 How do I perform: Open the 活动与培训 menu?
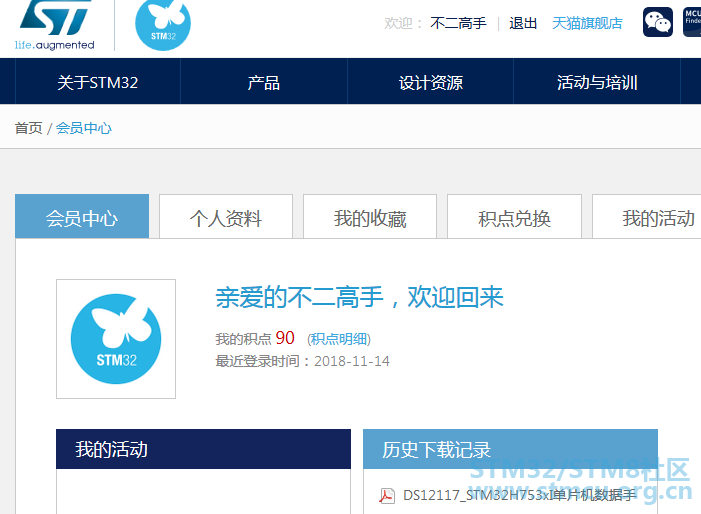pyautogui.click(x=597, y=83)
